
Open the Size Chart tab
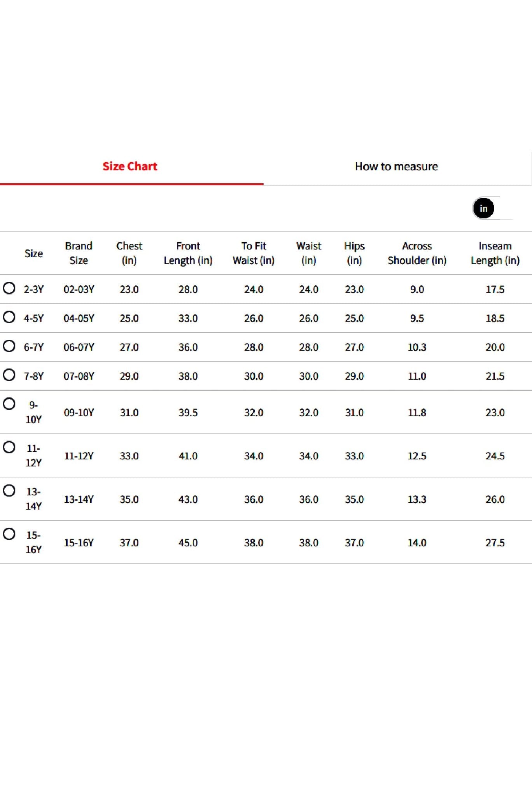coord(130,167)
